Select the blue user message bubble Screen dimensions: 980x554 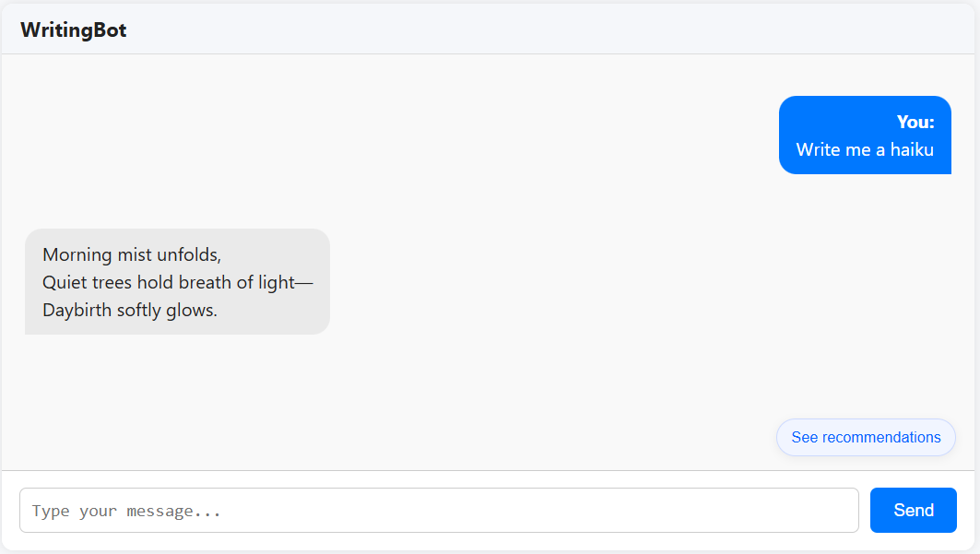865,135
